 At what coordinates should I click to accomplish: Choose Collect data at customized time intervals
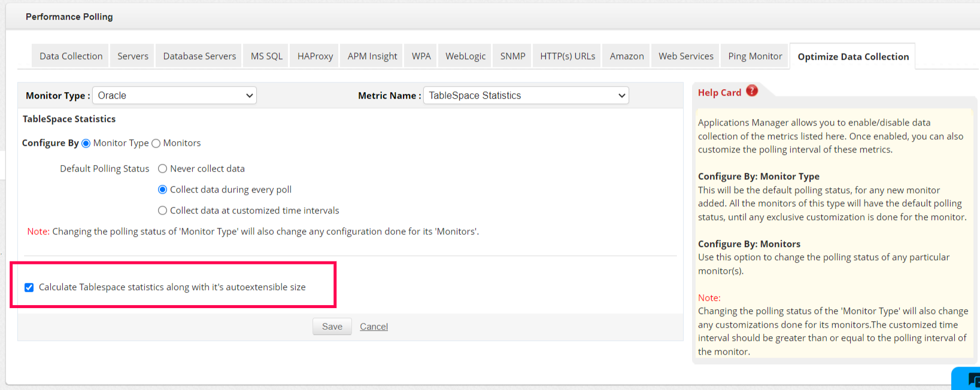click(x=162, y=211)
